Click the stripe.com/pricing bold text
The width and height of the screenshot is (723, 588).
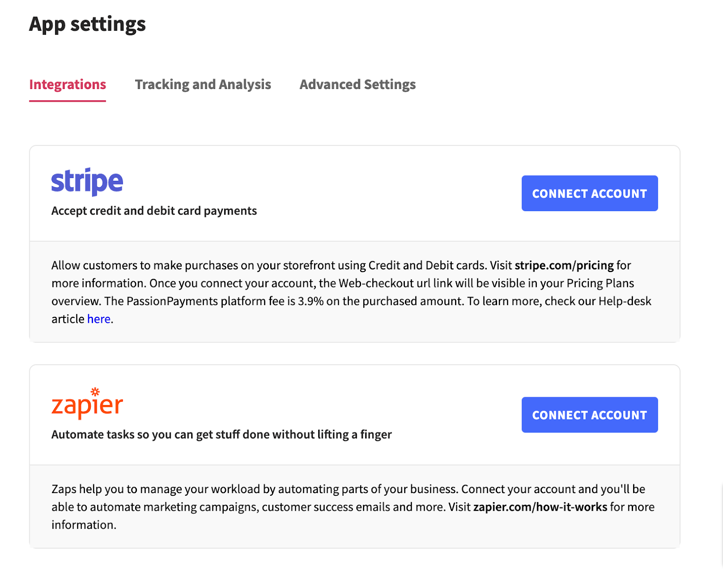[x=564, y=265]
